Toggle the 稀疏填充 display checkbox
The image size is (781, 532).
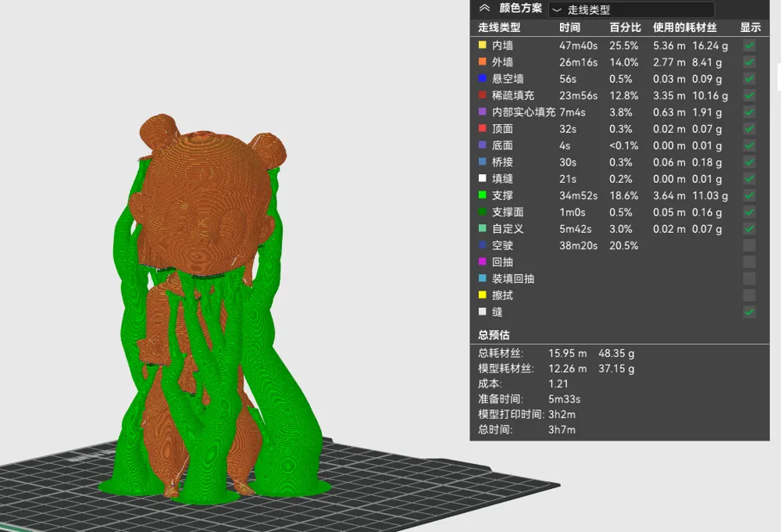click(749, 96)
